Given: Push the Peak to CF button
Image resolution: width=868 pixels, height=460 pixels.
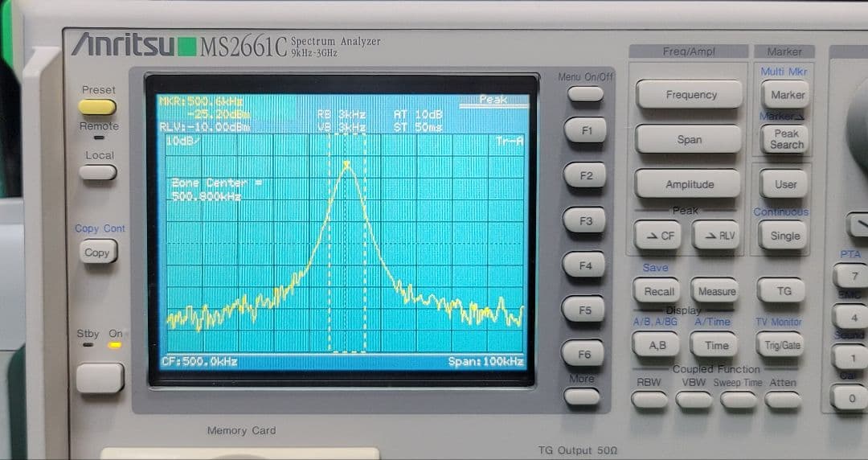Looking at the screenshot, I should (x=657, y=236).
